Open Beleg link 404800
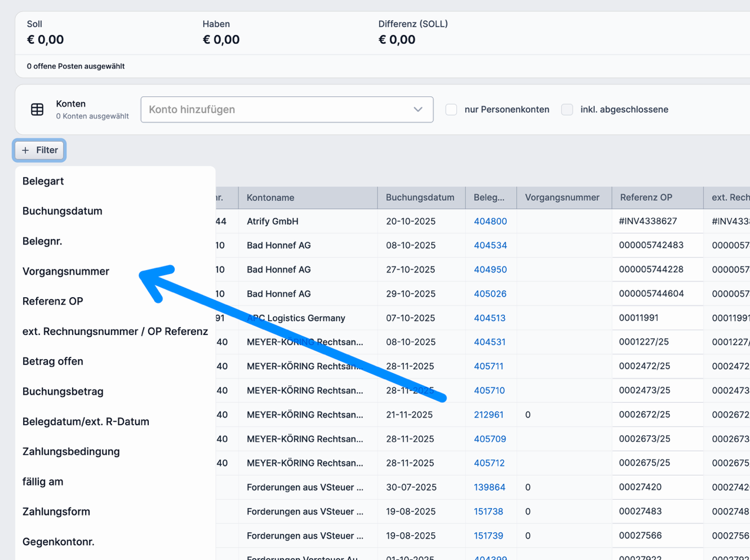Viewport: 750px width, 560px height. click(x=490, y=222)
